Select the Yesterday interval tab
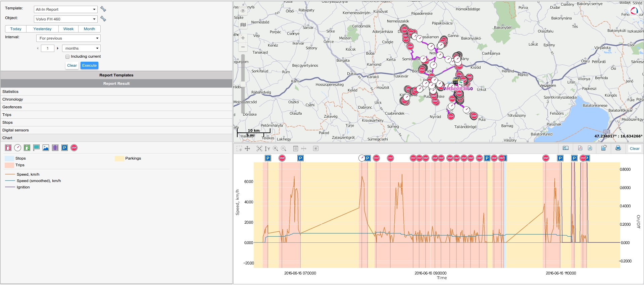Image resolution: width=644 pixels, height=285 pixels. [x=42, y=29]
